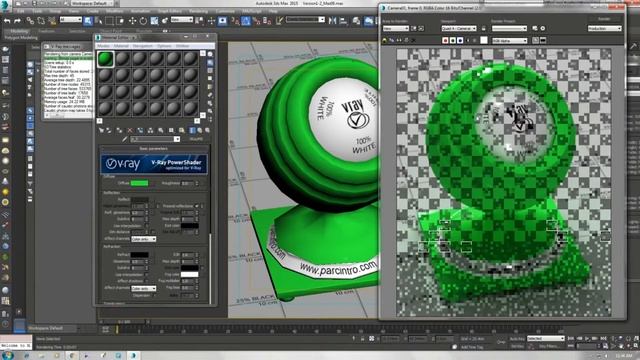This screenshot has width=640, height=360.
Task: Open Material menu in Material Editor
Action: 121,46
